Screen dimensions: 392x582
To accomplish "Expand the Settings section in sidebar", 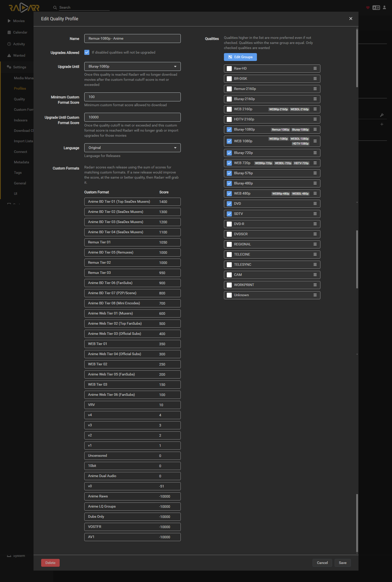I will point(20,67).
